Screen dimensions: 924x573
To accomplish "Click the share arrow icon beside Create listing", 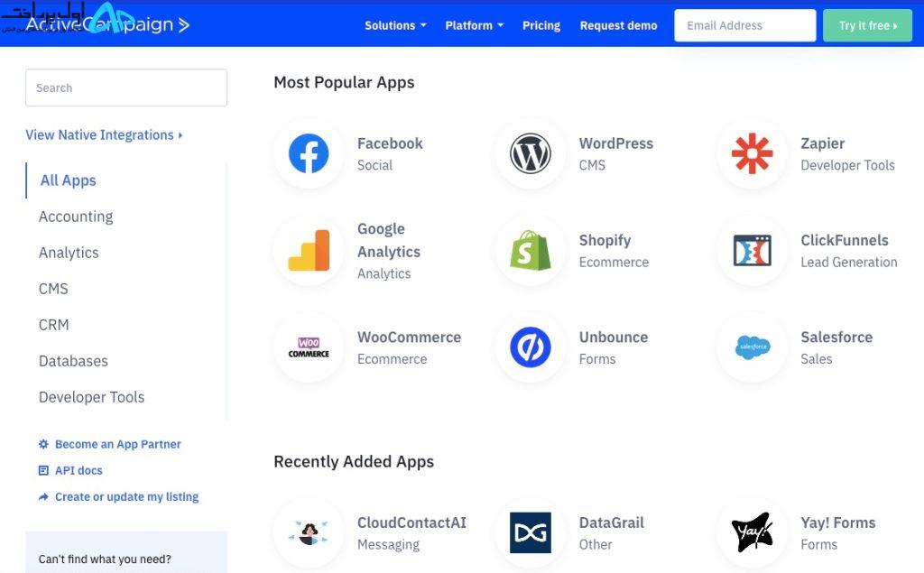I will [43, 497].
